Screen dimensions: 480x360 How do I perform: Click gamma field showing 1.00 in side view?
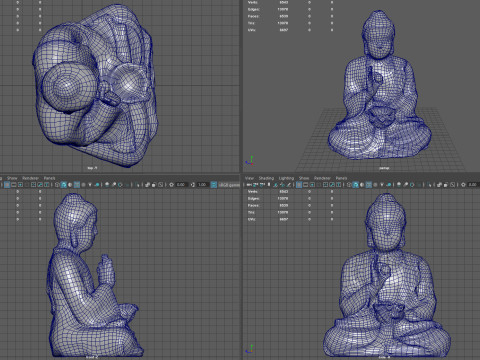[x=202, y=184]
